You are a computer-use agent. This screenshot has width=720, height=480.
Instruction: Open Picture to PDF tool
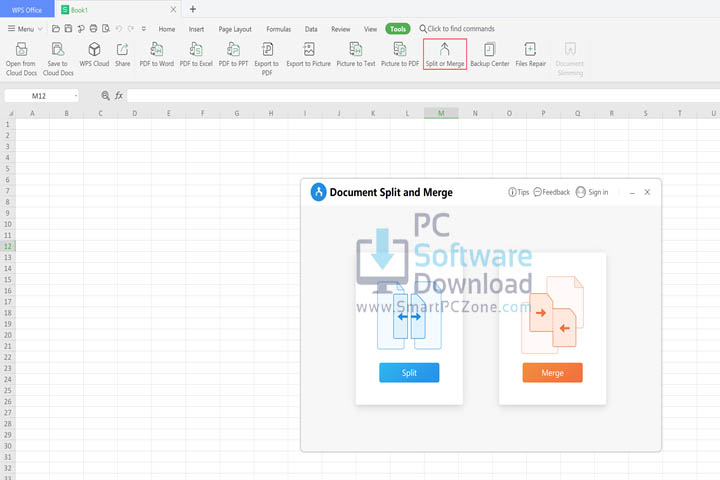point(400,54)
